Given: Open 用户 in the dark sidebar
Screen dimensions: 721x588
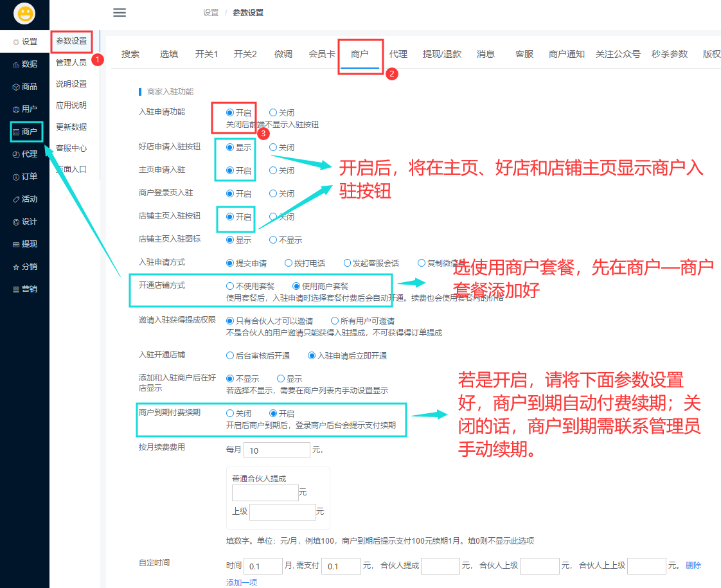Looking at the screenshot, I should coord(25,109).
